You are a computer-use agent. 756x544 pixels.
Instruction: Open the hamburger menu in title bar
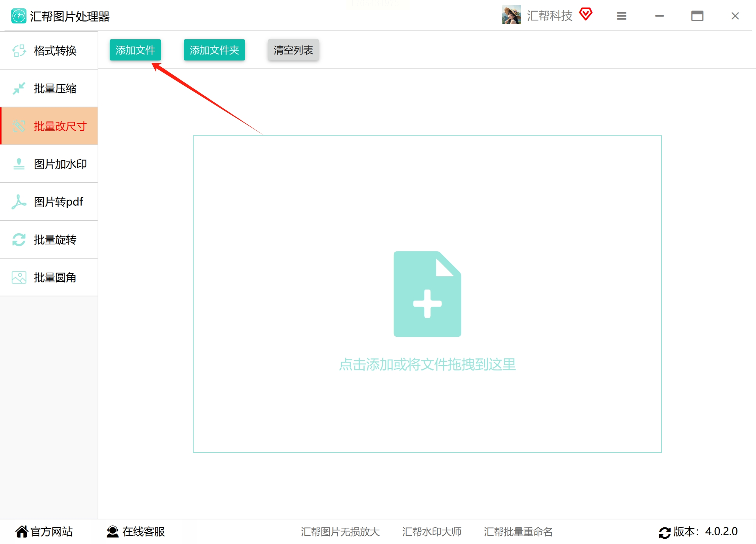click(622, 16)
